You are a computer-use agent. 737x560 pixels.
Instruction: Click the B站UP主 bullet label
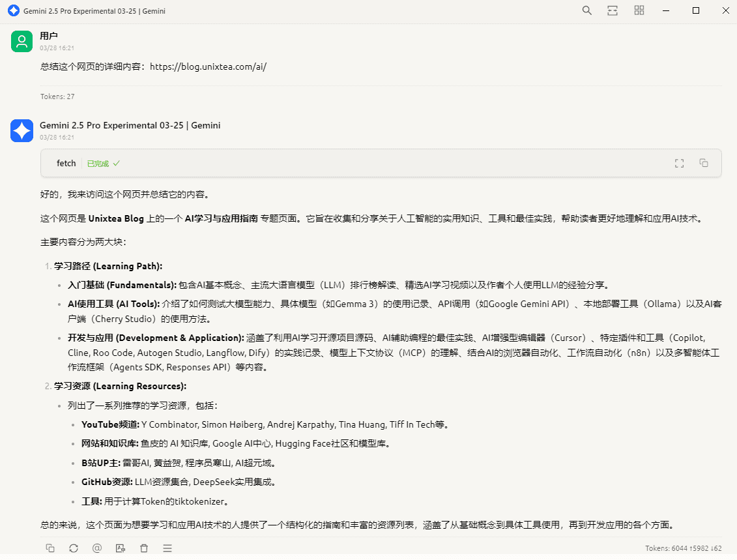click(101, 463)
